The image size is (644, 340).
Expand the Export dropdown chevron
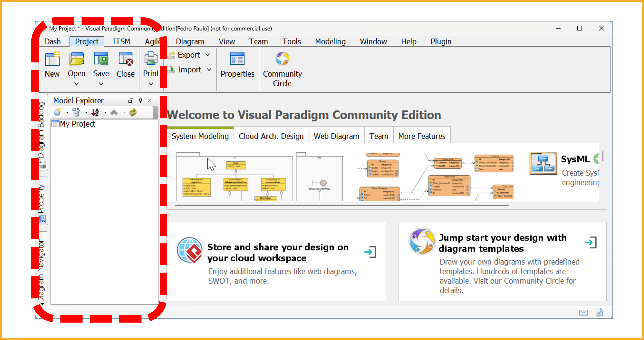[208, 55]
